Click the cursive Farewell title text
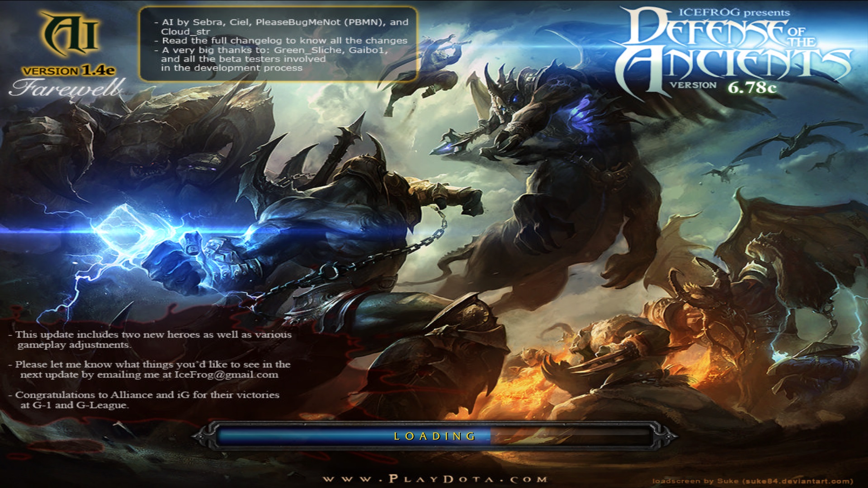This screenshot has height=488, width=868. pos(67,88)
